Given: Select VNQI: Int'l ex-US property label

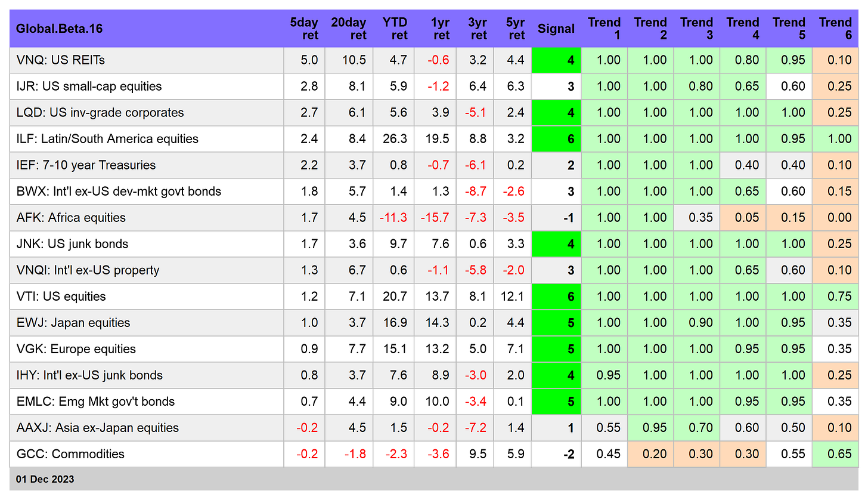Looking at the screenshot, I should [88, 270].
